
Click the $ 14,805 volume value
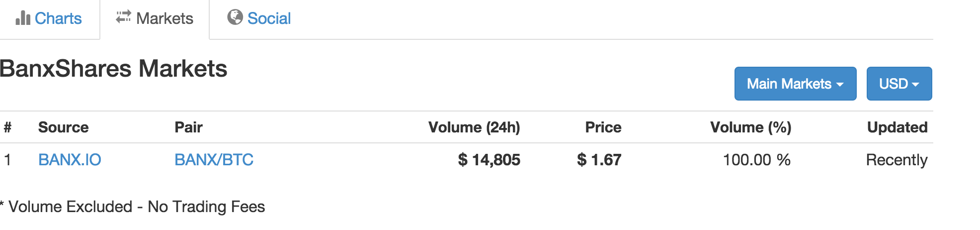click(489, 160)
